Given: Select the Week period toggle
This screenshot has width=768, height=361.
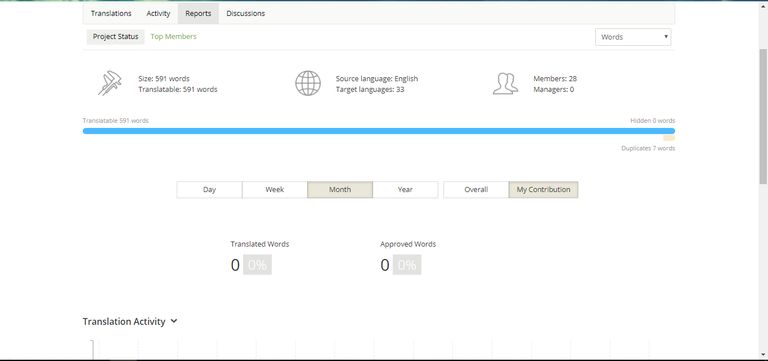Looking at the screenshot, I should [275, 190].
